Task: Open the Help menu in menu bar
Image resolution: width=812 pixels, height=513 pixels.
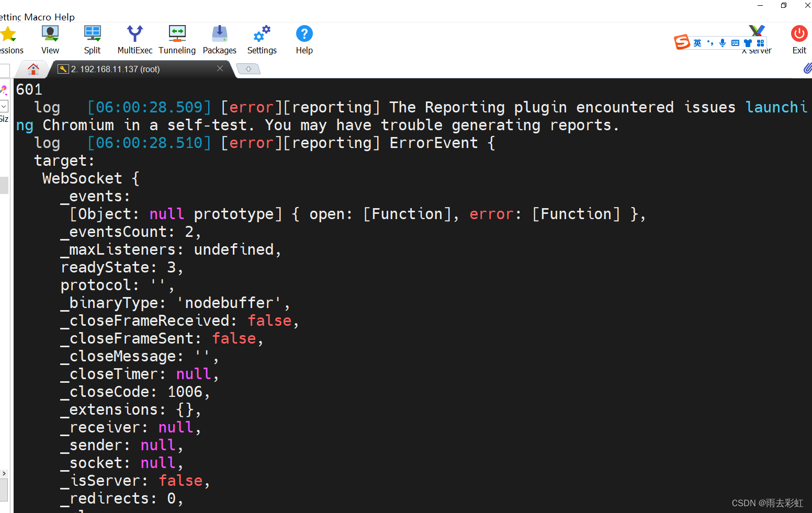Action: (x=65, y=17)
